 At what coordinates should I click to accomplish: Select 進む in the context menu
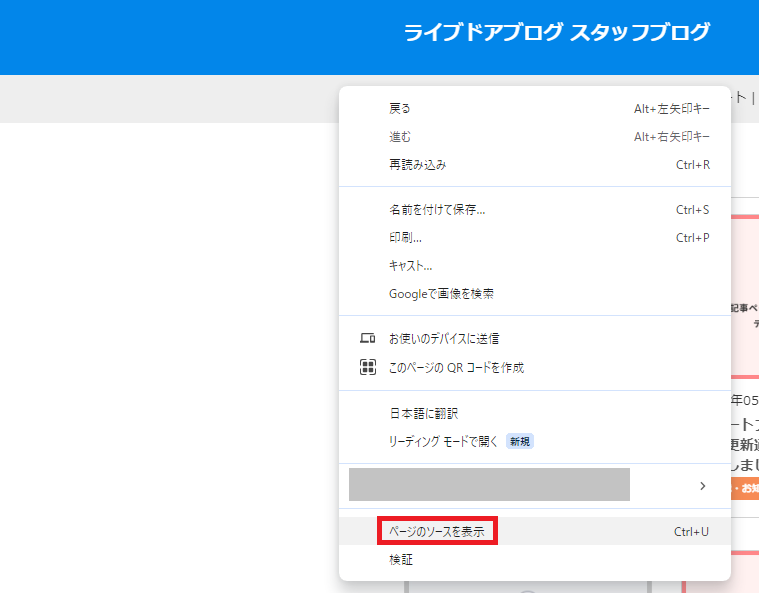534,137
